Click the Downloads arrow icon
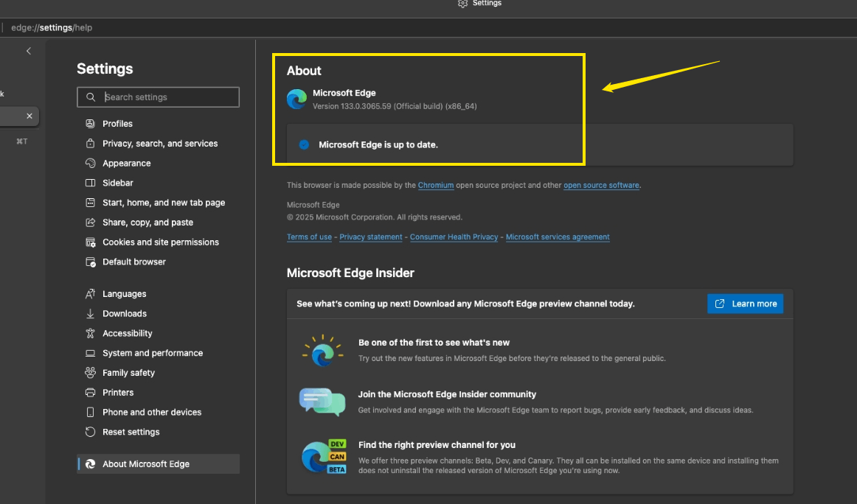Viewport: 857px width, 504px height. (x=90, y=313)
